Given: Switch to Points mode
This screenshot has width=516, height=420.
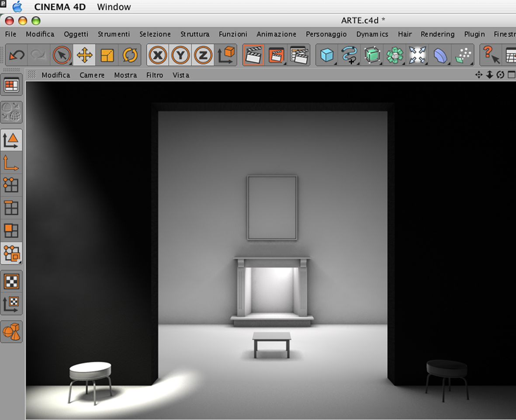Looking at the screenshot, I should [x=11, y=185].
